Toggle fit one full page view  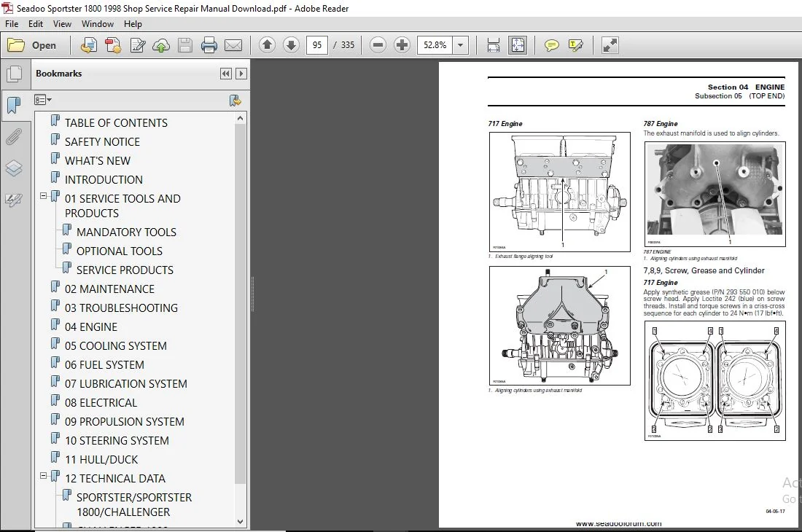pyautogui.click(x=518, y=45)
